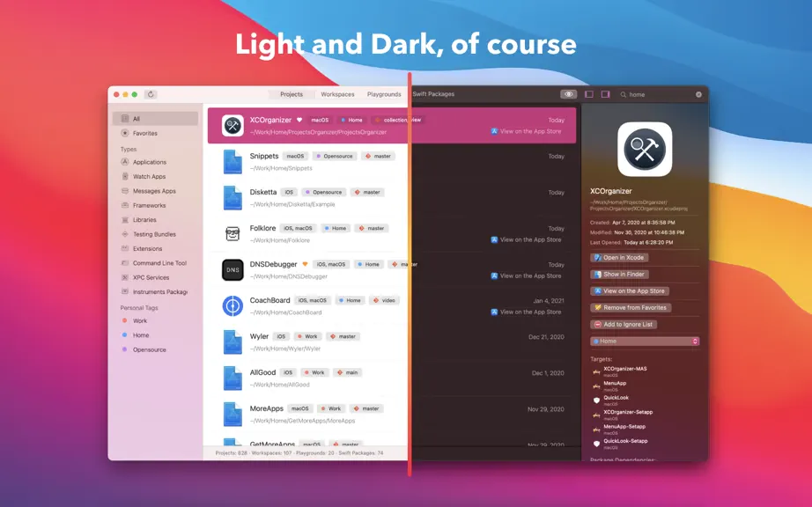This screenshot has width=812, height=507.
Task: Toggle the heart favorite next to XCOrganizer
Action: pos(299,120)
